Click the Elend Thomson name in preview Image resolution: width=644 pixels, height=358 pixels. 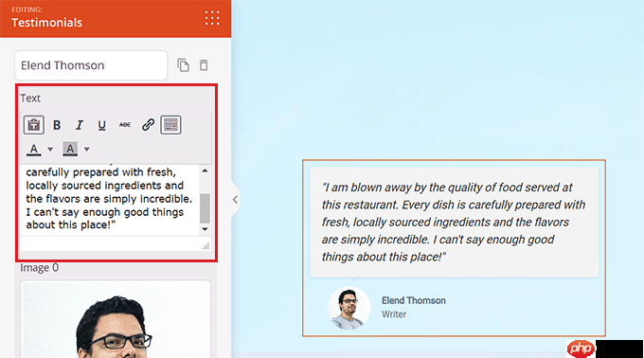point(414,300)
